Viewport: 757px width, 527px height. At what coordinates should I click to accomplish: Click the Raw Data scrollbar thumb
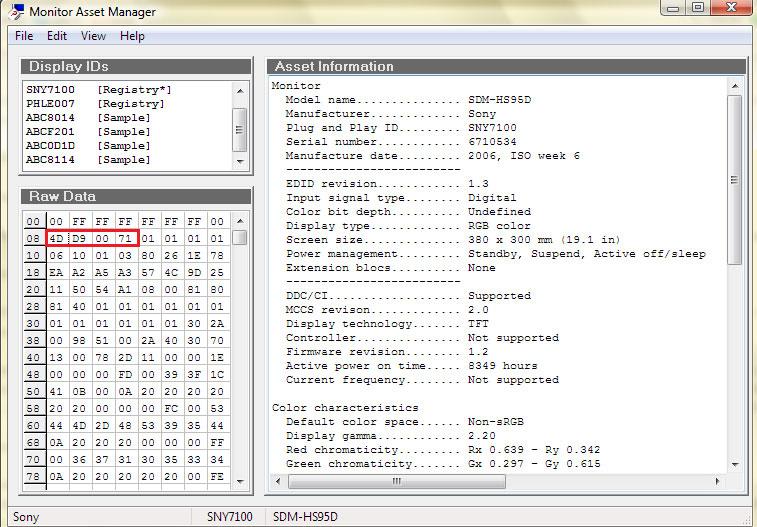pos(240,237)
